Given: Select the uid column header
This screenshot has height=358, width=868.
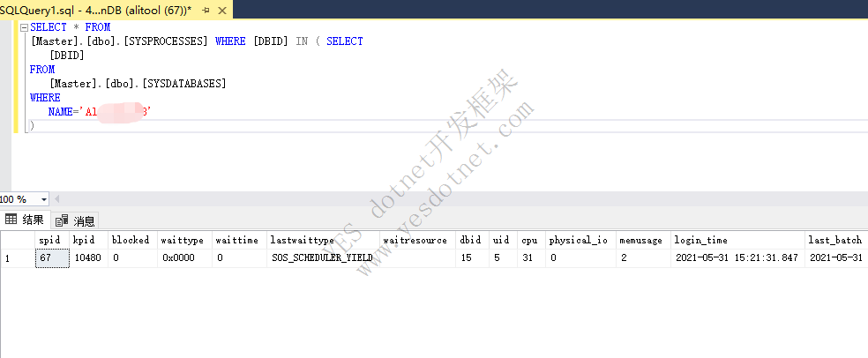Looking at the screenshot, I should [503, 240].
